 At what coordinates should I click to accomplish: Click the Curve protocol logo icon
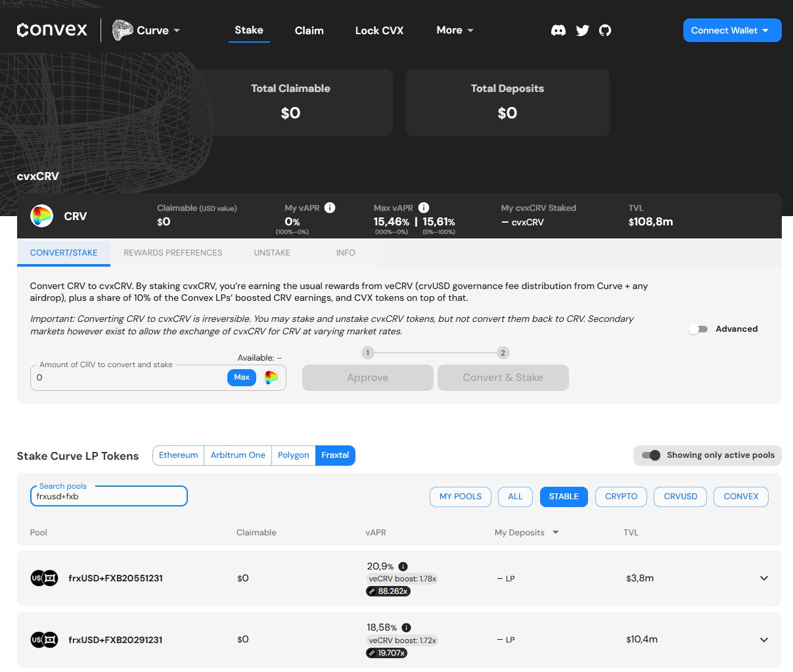coord(123,30)
